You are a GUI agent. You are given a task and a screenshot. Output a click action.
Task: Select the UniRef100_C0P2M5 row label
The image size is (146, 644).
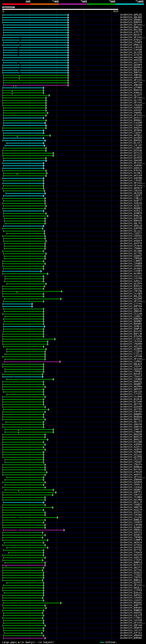tap(131, 50)
